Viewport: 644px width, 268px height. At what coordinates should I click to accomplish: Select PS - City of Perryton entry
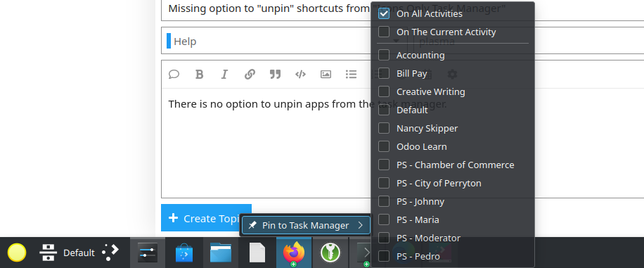(453, 183)
